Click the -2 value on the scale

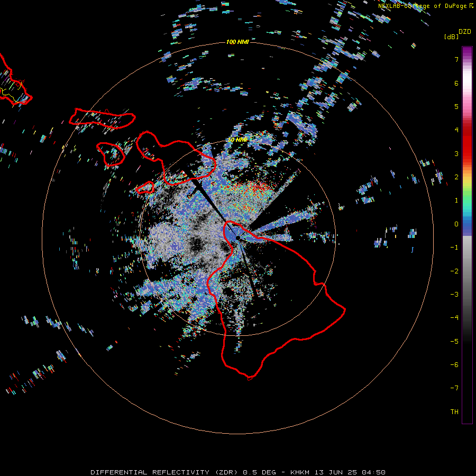point(454,271)
